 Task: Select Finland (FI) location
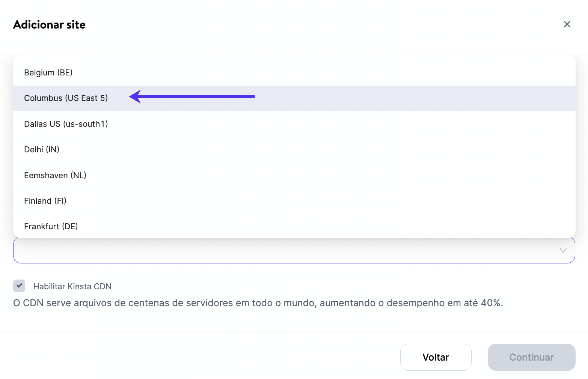click(x=45, y=201)
